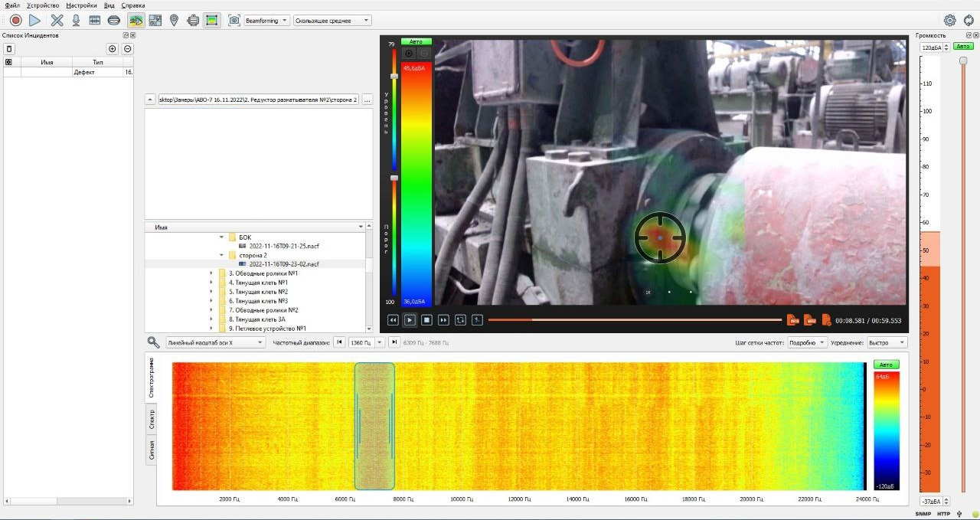Screen dimensions: 980x520
Task: Click the red Record button in toolbar
Action: coord(15,21)
